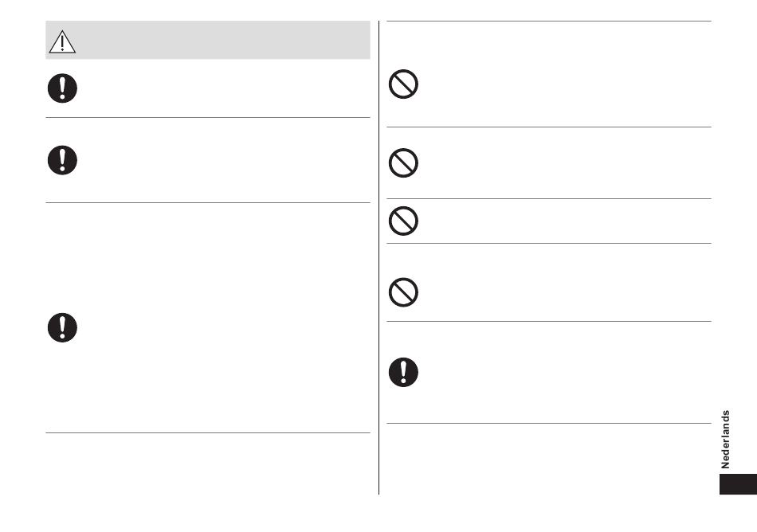
Task: Click the second exclamation circle icon in left column
Action: pyautogui.click(x=62, y=160)
